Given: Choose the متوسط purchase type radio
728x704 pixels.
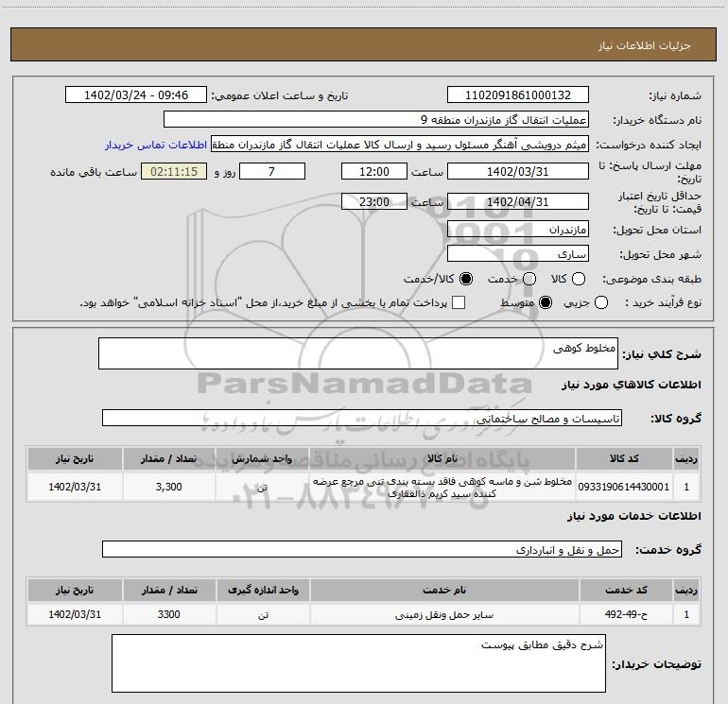Looking at the screenshot, I should click(546, 303).
